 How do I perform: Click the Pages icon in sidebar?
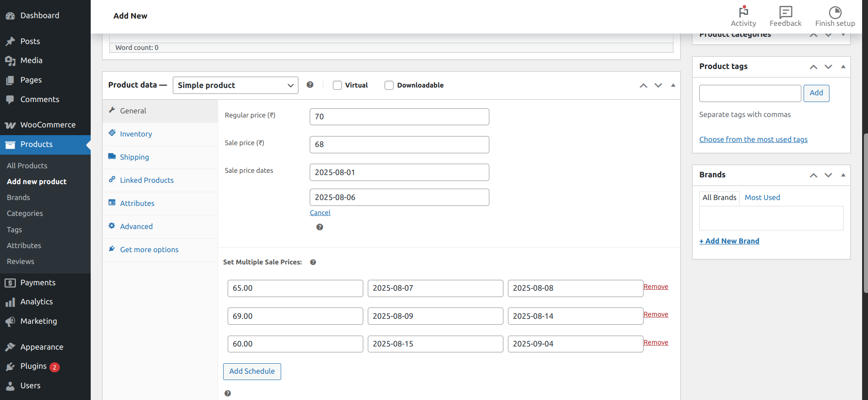(10, 80)
